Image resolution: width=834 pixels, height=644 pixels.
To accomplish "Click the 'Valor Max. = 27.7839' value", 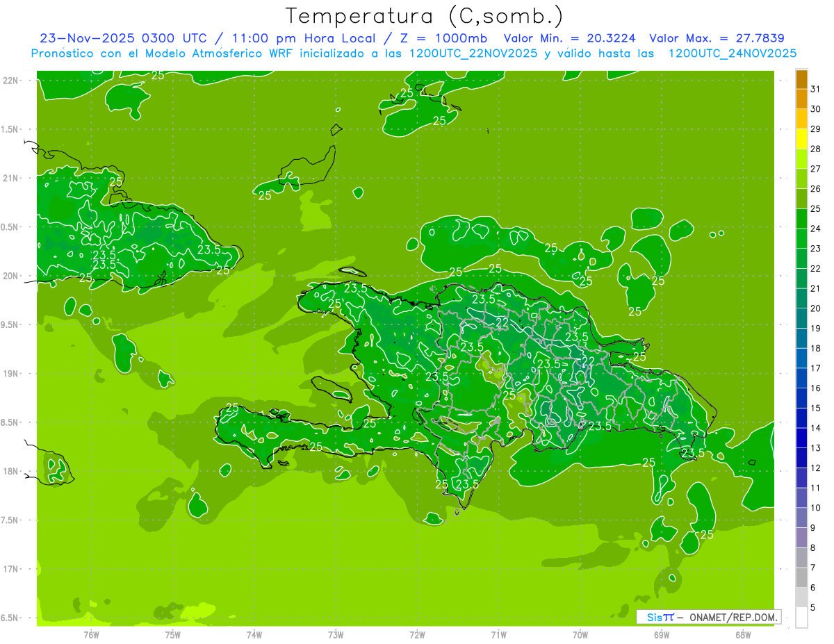I will tap(717, 38).
